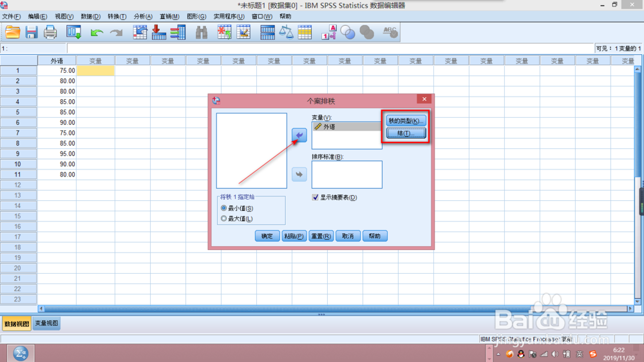Image resolution: width=644 pixels, height=362 pixels.
Task: Click the Split file toolbar icon
Action: pyautogui.click(x=267, y=32)
